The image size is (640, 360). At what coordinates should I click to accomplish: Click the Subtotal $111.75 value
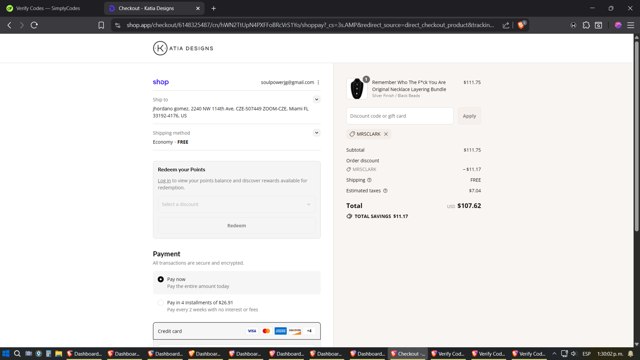472,150
